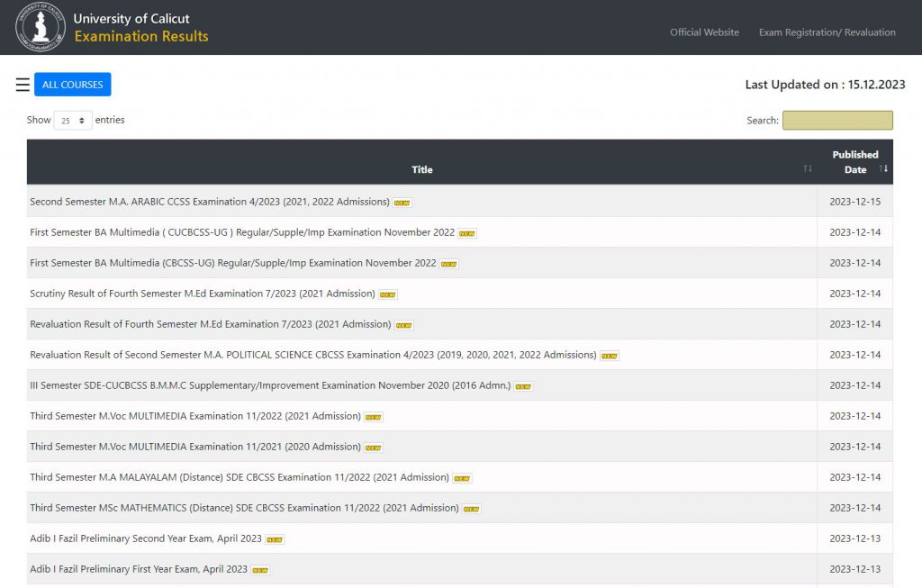This screenshot has height=588, width=922.
Task: Open the hamburger menu icon
Action: (23, 85)
